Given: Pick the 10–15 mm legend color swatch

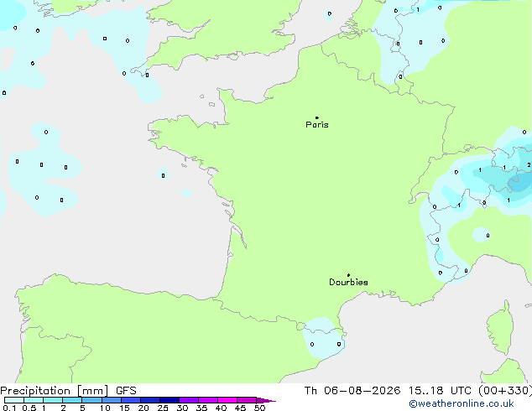Looking at the screenshot, I should 112,400.
